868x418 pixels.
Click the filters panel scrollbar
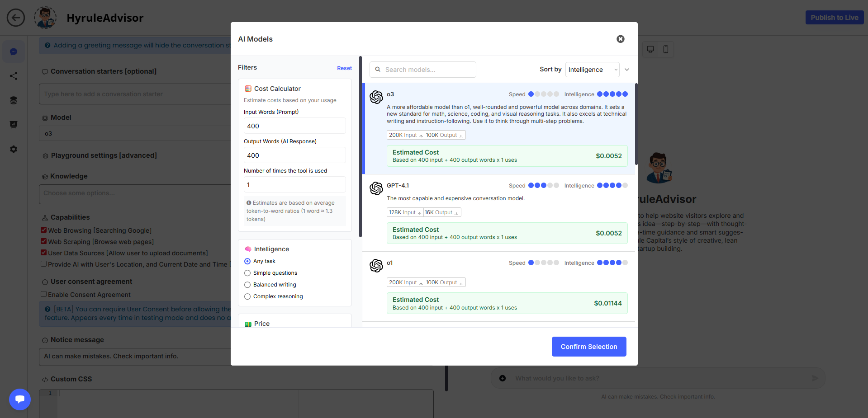[360, 146]
